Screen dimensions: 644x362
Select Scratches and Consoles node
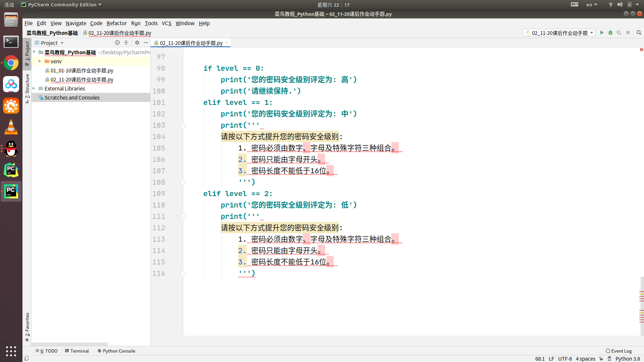(72, 98)
